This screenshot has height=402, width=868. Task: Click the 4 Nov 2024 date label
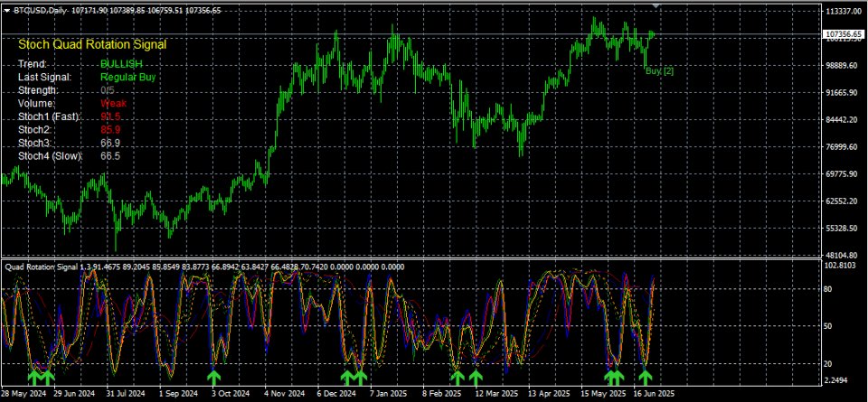(283, 394)
